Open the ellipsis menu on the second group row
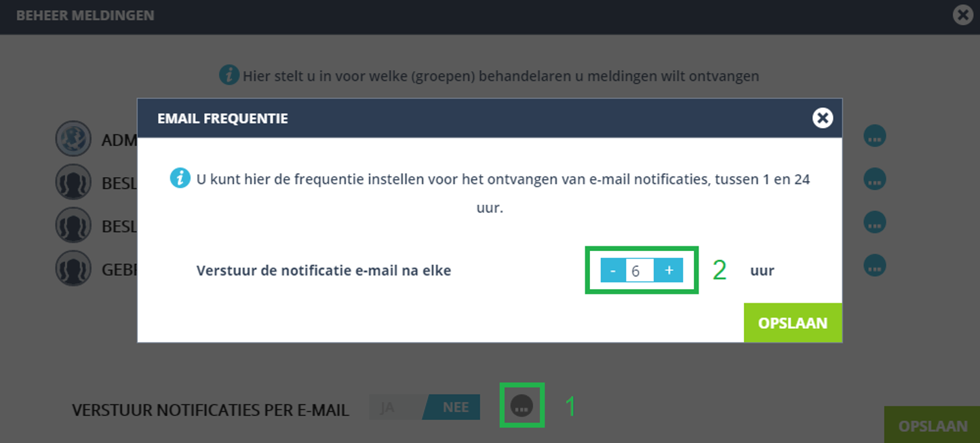Screen dimensions: 980x443 874,178
